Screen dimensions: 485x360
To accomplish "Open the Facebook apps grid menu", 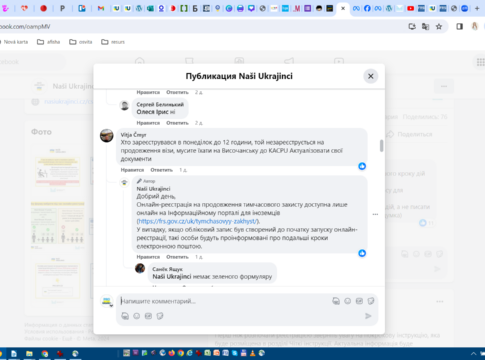I will pos(480,62).
